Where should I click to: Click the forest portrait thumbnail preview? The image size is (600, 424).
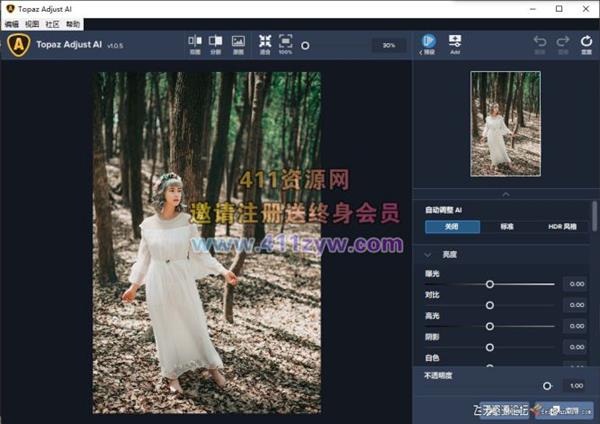(x=505, y=123)
